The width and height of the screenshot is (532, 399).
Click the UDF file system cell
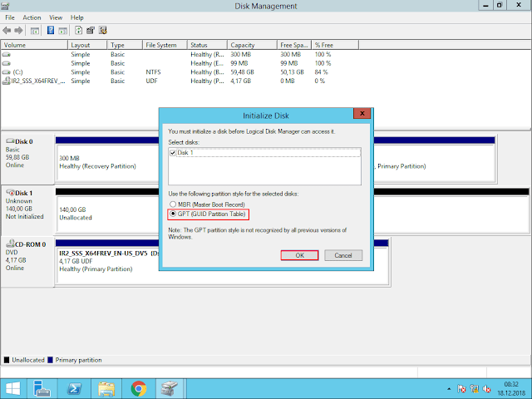tap(151, 81)
